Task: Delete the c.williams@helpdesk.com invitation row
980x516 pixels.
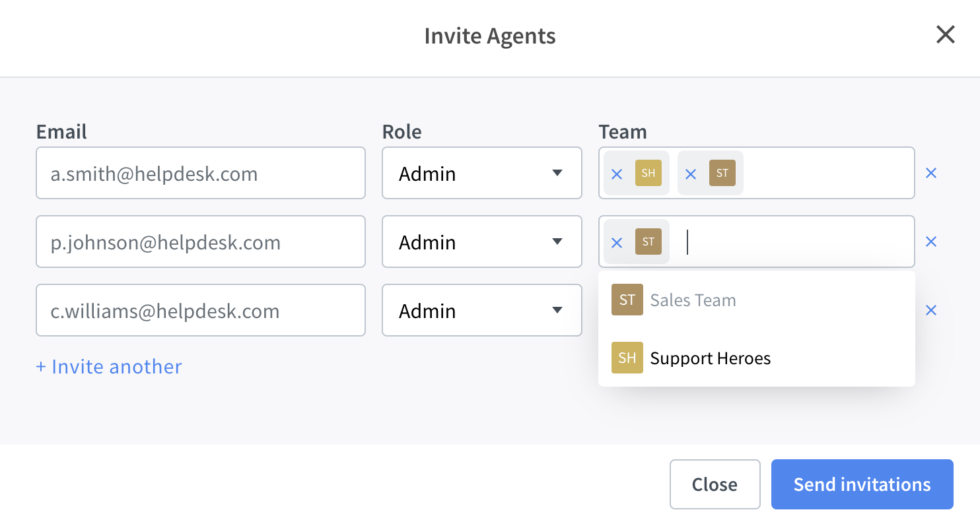Action: coord(931,310)
